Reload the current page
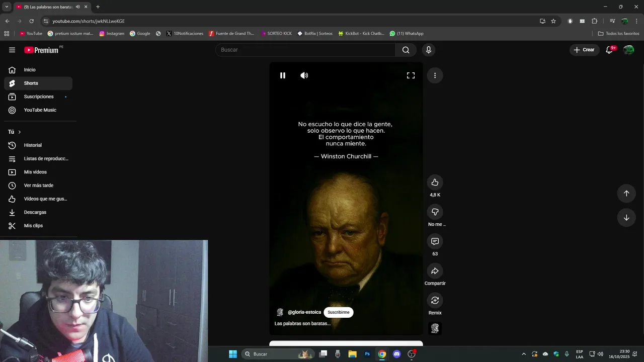 pos(31,21)
